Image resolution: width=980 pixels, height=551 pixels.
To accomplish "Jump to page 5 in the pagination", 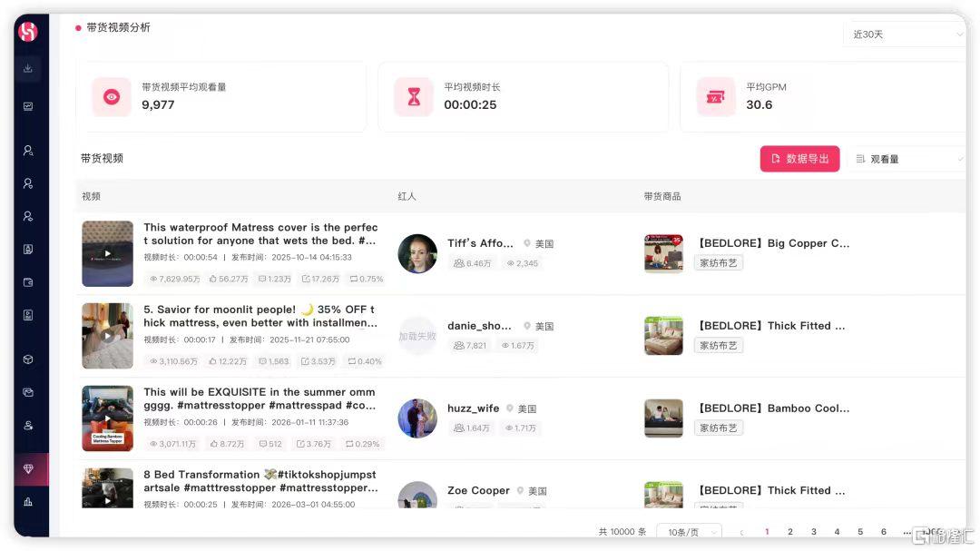I will [860, 532].
